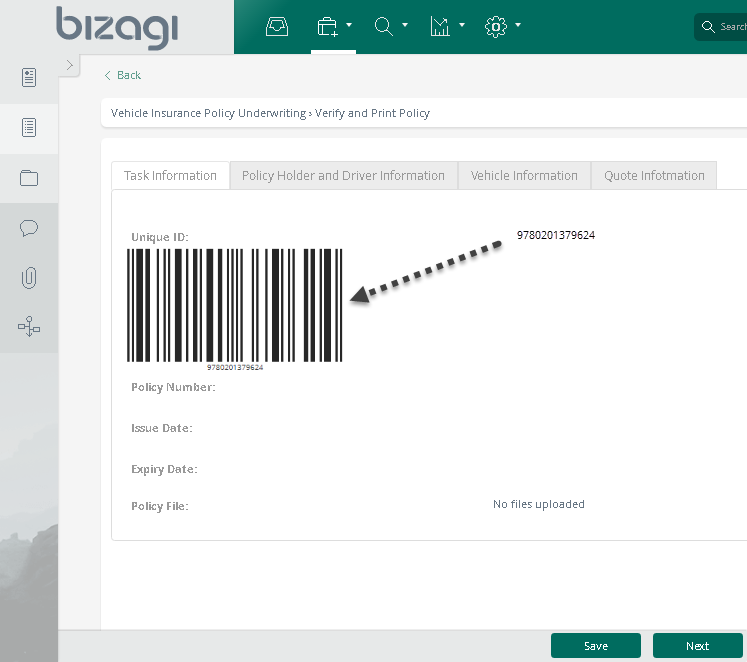Click the bizagi logo

(x=117, y=27)
